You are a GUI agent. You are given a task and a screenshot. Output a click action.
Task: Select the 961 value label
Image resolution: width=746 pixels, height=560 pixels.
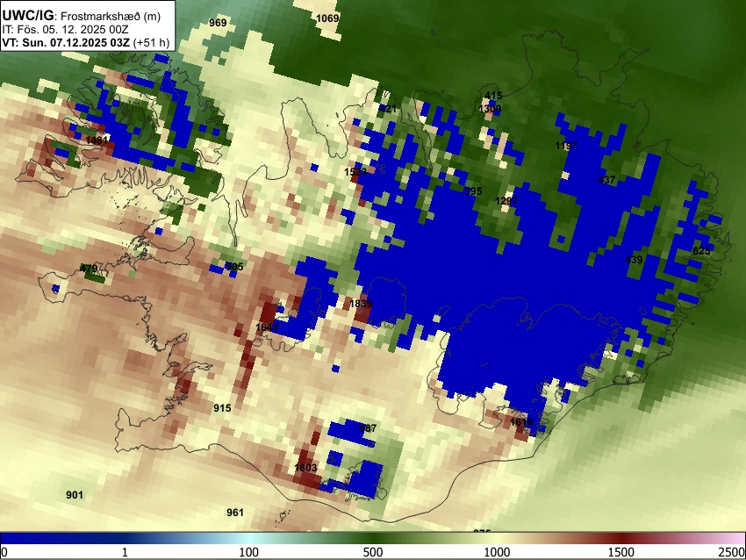235,513
